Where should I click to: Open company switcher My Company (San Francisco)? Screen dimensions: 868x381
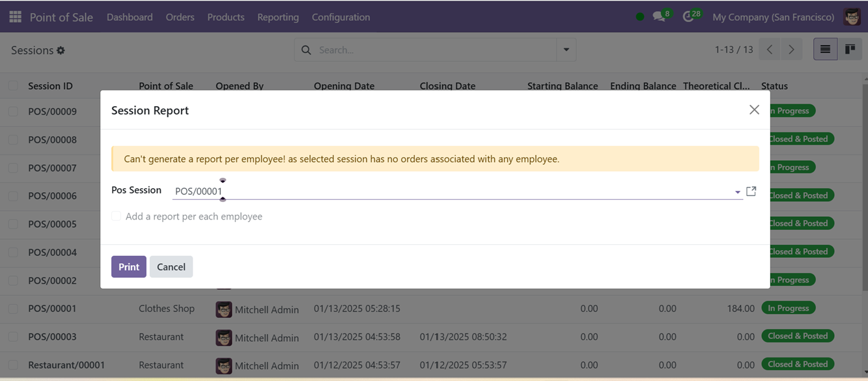773,17
